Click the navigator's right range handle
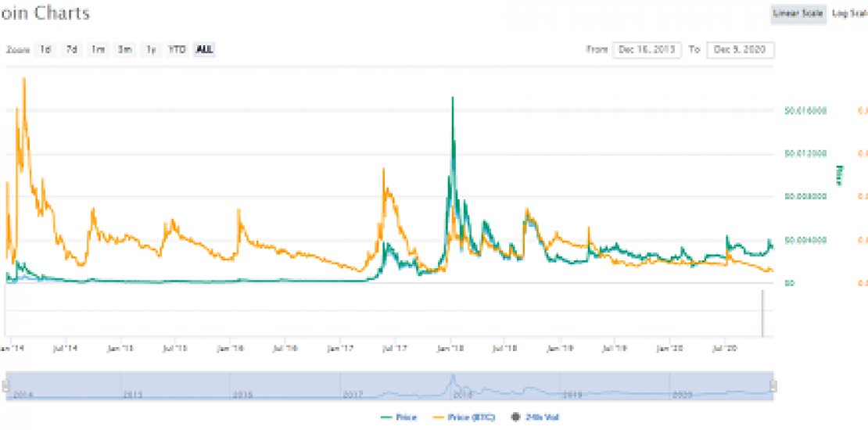This screenshot has height=430, width=868. [x=773, y=385]
